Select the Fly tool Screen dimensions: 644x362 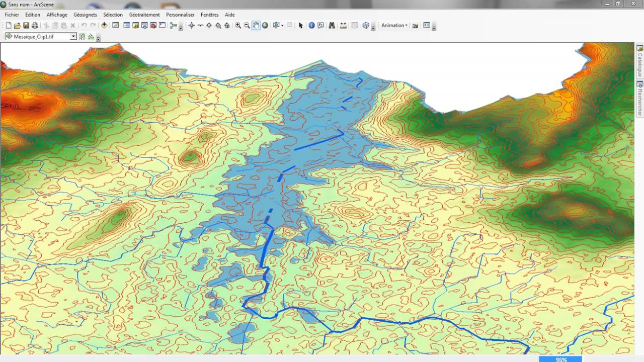point(200,25)
